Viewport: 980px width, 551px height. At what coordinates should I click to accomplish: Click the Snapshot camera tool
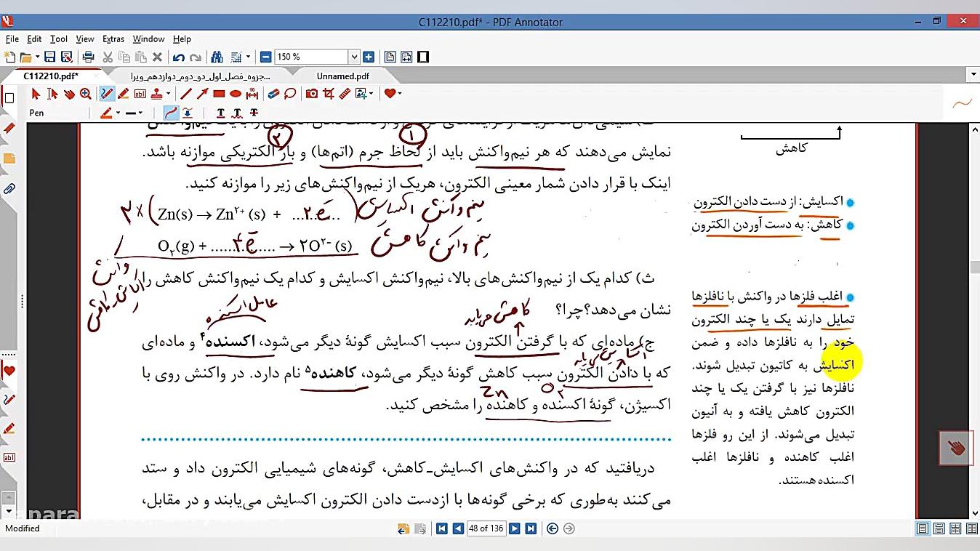311,94
